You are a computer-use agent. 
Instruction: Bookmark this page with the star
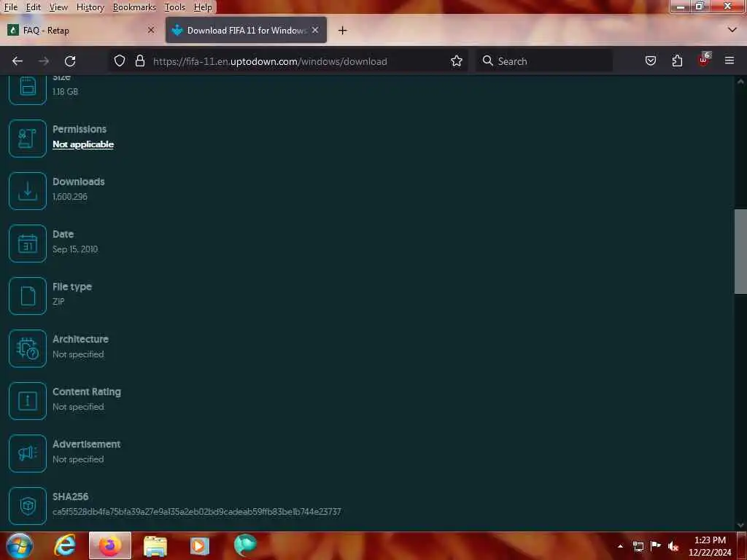(457, 61)
